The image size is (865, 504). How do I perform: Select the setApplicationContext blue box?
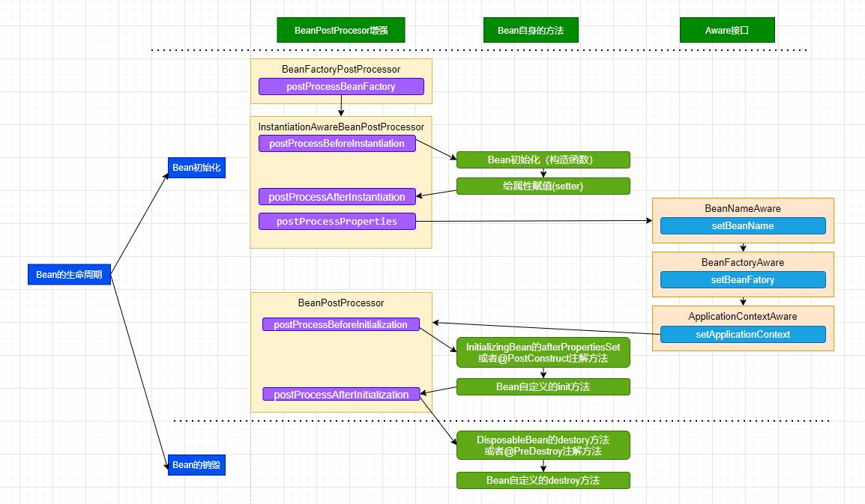(x=743, y=334)
